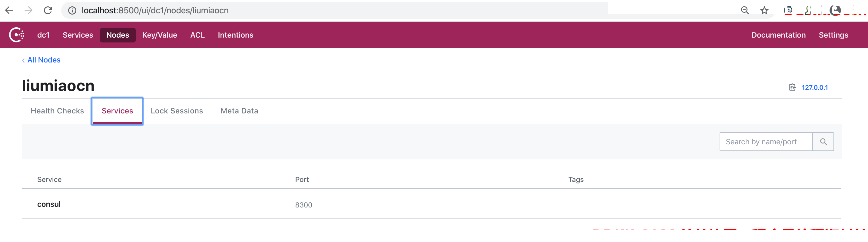868x242 pixels.
Task: Click the site info icon in address bar
Action: (x=72, y=11)
